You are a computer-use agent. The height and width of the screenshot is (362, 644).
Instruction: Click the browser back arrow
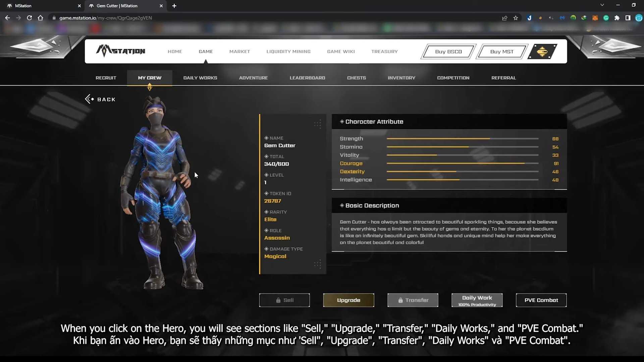[x=7, y=18]
